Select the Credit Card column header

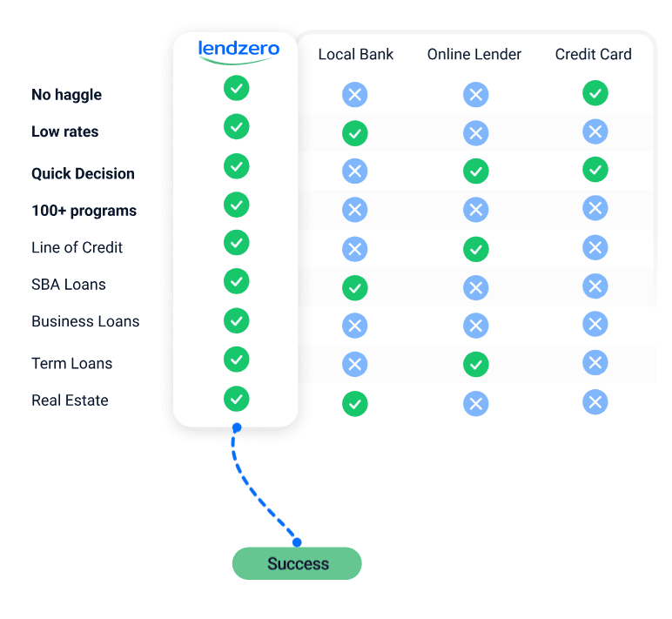tap(594, 54)
